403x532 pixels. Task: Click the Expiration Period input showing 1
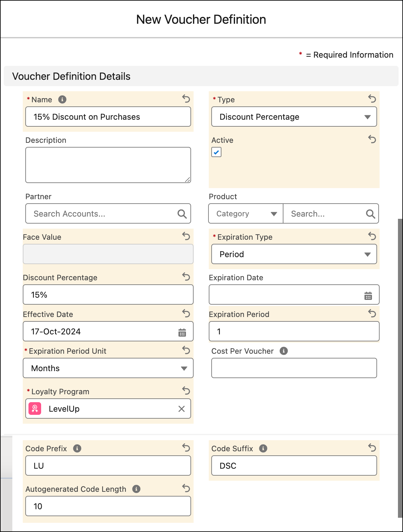pyautogui.click(x=294, y=331)
